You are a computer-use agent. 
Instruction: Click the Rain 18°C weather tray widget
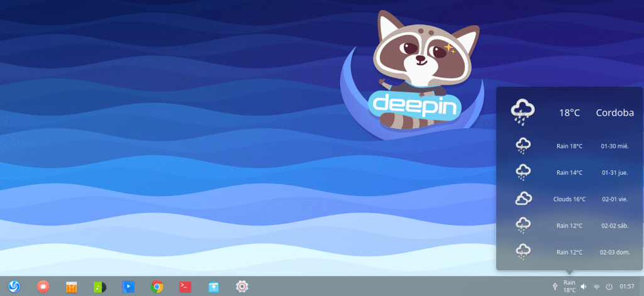(569, 287)
